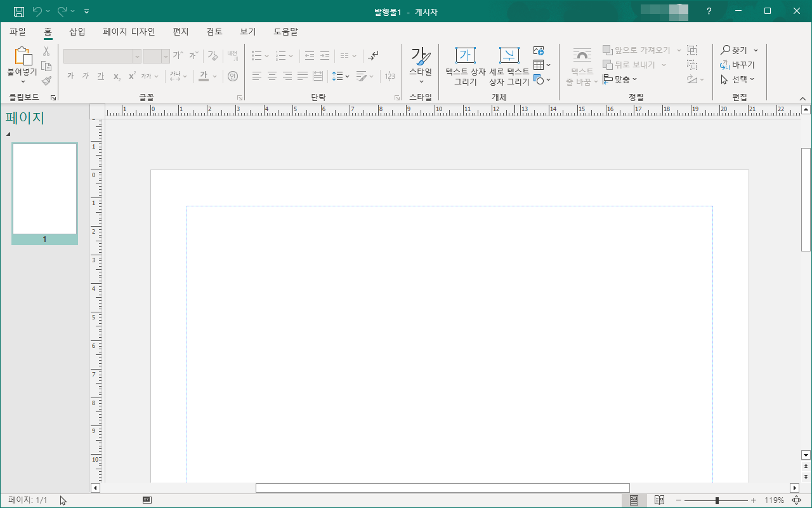
Task: Click the decrease indent icon
Action: pos(310,55)
